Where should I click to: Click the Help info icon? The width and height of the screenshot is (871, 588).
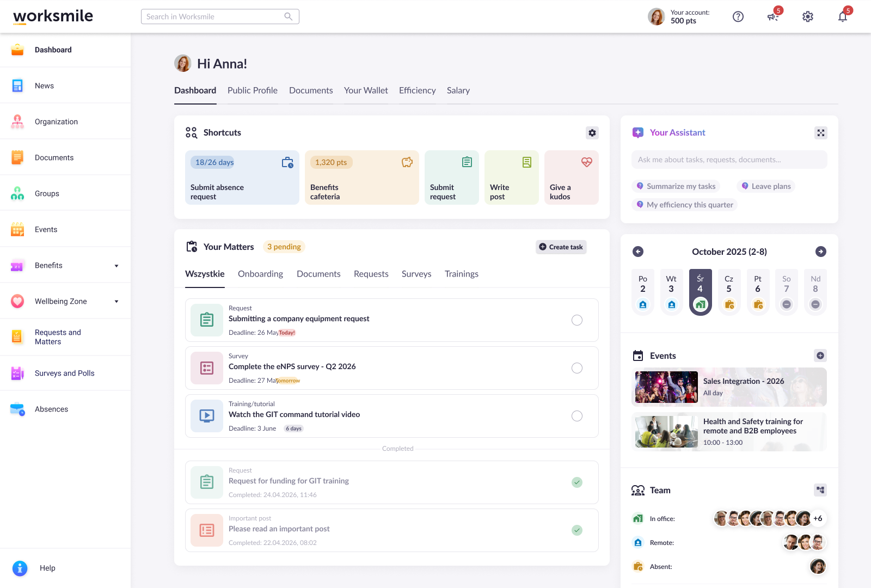tap(20, 568)
